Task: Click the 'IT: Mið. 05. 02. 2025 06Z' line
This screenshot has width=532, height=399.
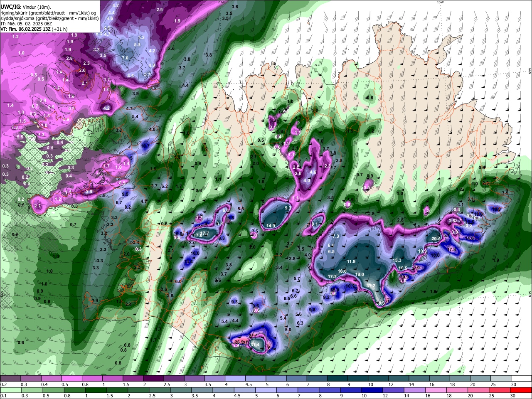Action: pos(26,24)
